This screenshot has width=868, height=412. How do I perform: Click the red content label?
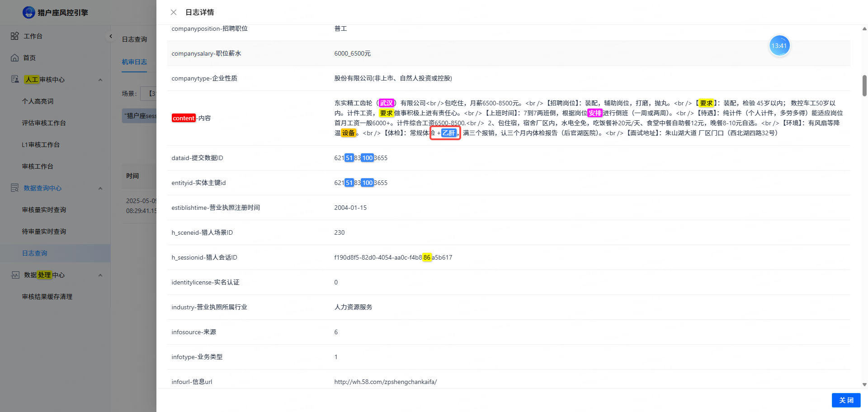[184, 118]
